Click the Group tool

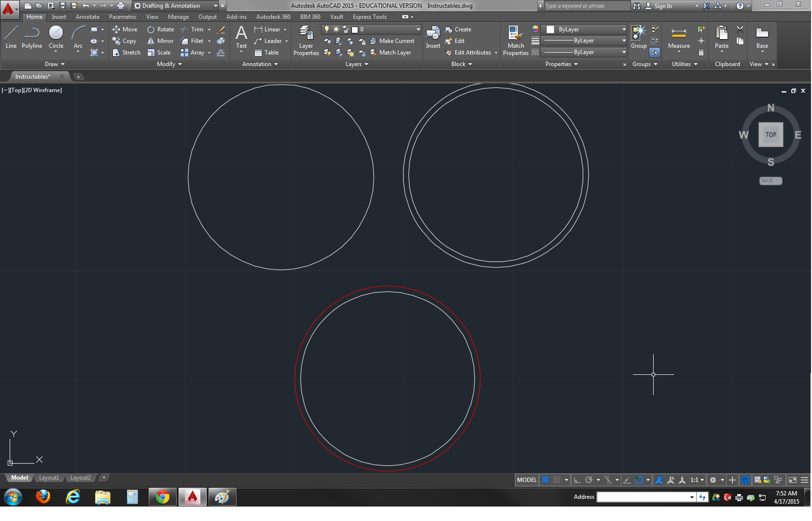[639, 37]
